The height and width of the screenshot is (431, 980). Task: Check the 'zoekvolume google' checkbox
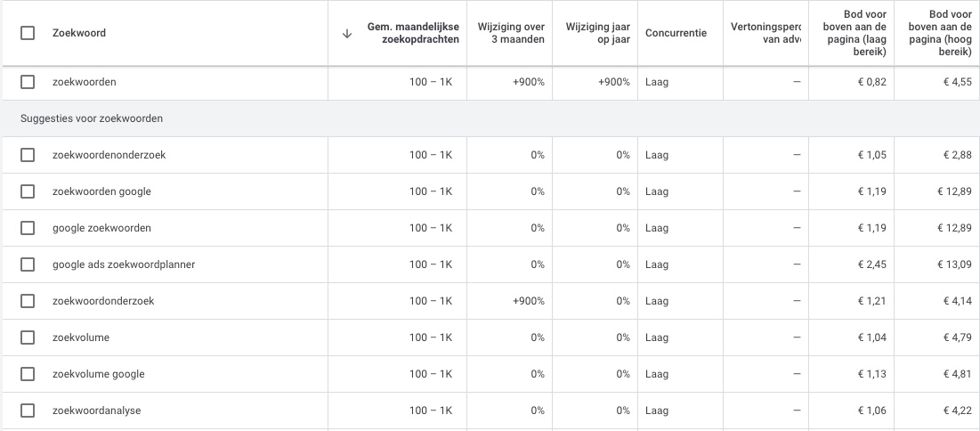(28, 374)
